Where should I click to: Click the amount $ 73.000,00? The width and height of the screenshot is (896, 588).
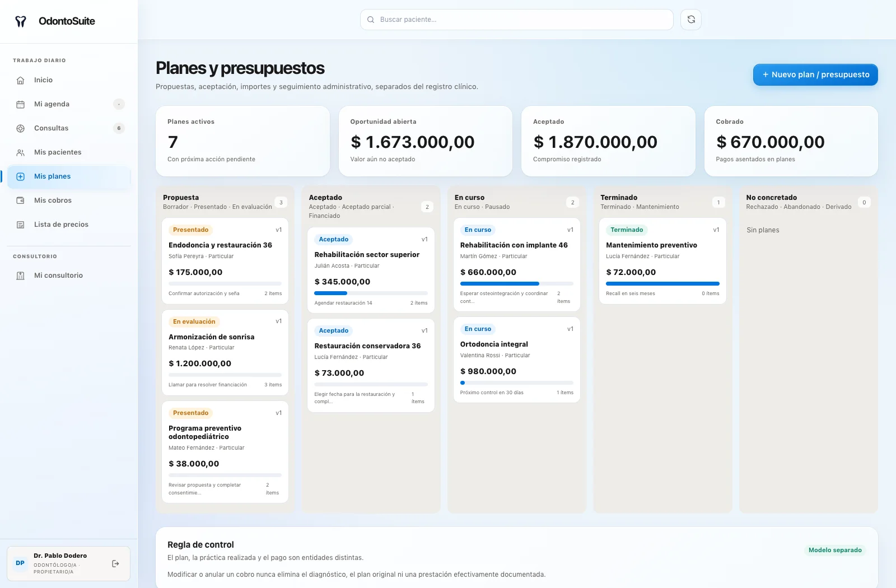click(x=339, y=373)
